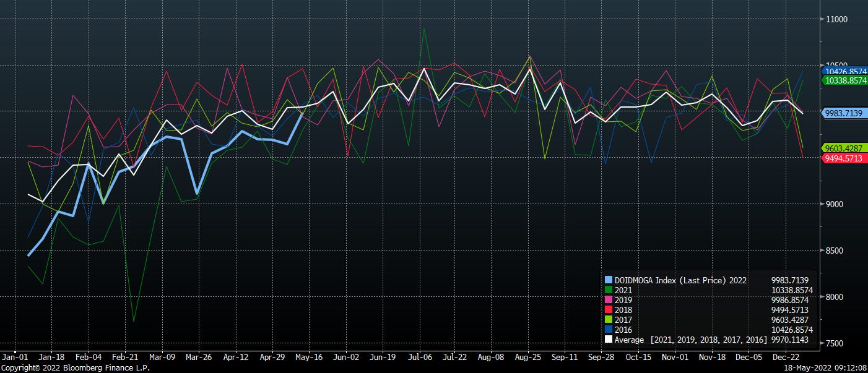Screen dimensions: 868x373
Task: Click the Apr-12 date label on the x-axis
Action: [x=235, y=358]
